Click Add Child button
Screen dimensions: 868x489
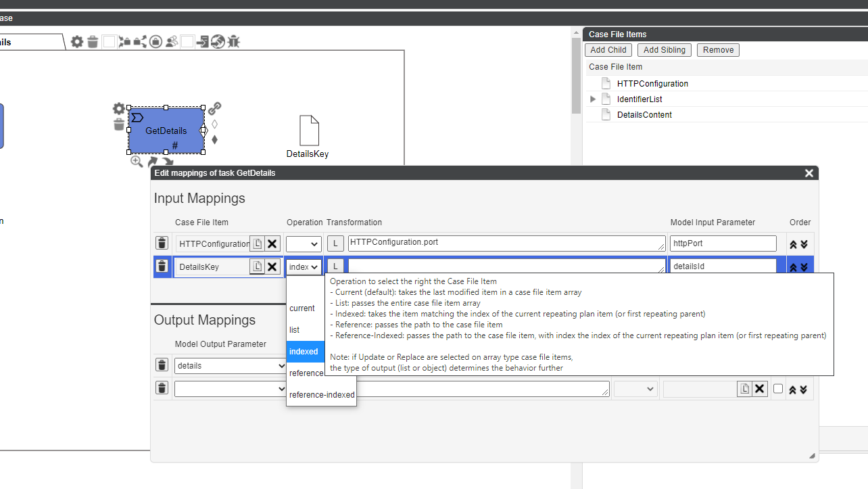pyautogui.click(x=608, y=50)
